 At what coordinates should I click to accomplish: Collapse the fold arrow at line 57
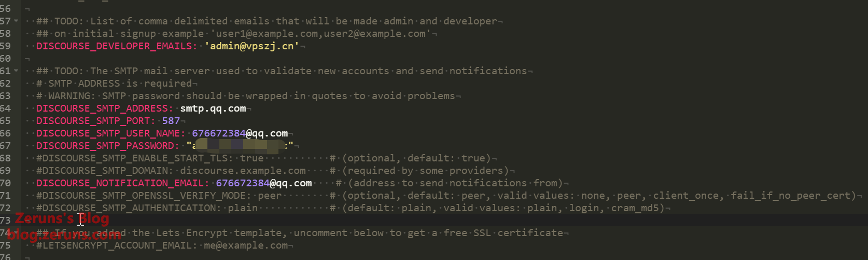16,21
